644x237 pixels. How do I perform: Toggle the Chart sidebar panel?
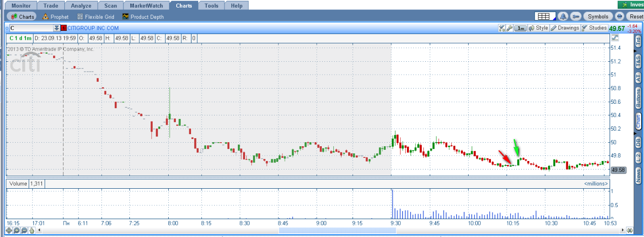pyautogui.click(x=638, y=121)
